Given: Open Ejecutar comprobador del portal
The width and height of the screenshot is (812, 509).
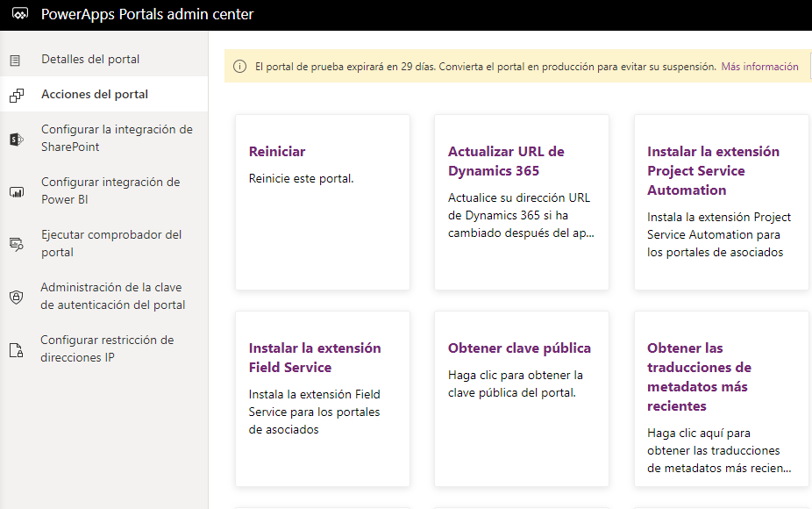Looking at the screenshot, I should click(104, 244).
